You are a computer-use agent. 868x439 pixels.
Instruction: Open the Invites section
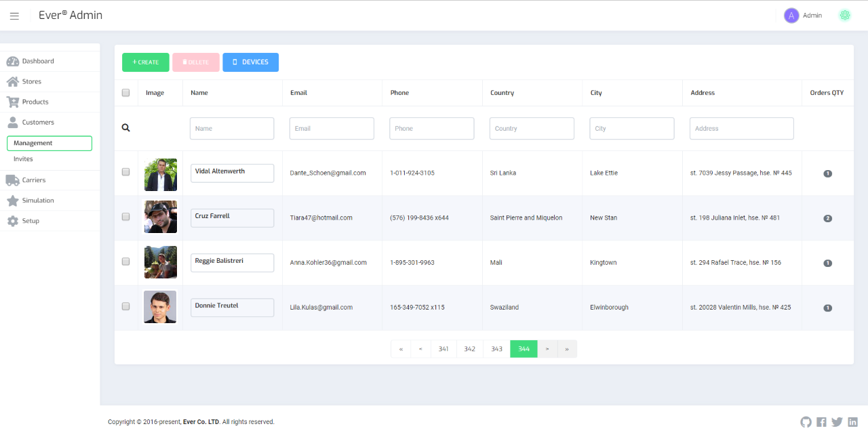(23, 159)
